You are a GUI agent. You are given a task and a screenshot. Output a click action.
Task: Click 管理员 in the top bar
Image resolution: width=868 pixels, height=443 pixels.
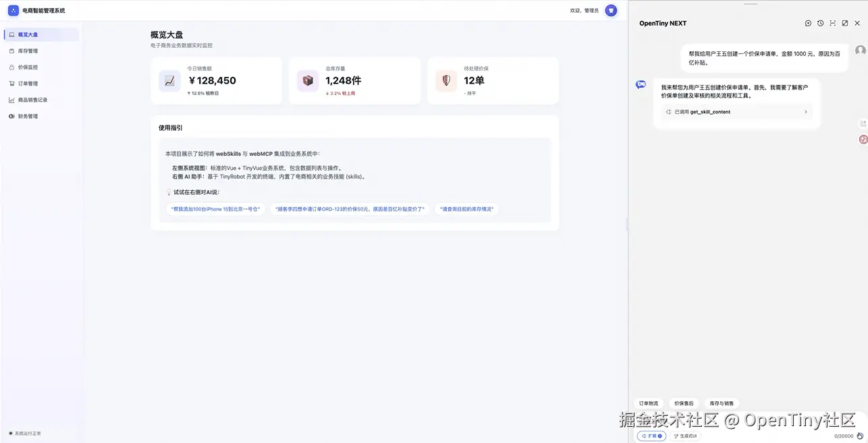pos(593,10)
